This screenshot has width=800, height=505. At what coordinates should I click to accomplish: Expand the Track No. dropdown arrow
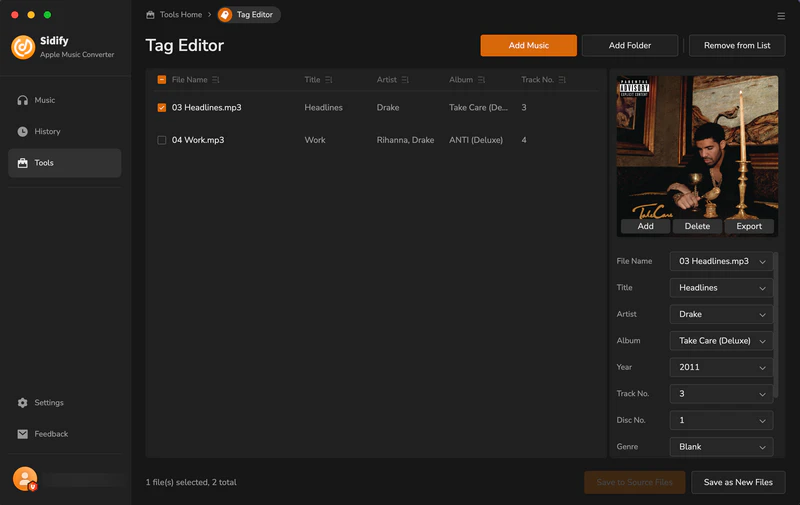[762, 394]
